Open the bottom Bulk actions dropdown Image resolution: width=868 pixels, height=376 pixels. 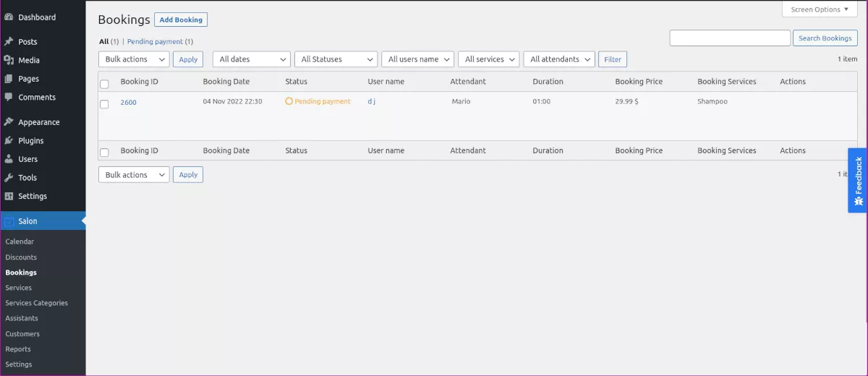(x=134, y=175)
